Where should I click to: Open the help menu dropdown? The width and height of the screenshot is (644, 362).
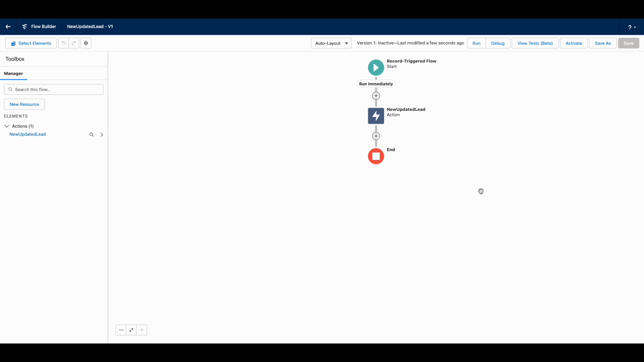coord(631,27)
